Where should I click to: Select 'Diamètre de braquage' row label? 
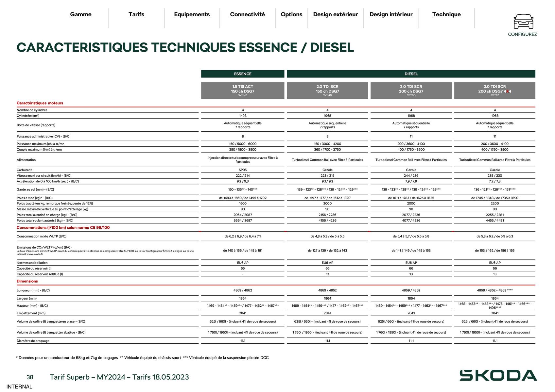point(33,341)
